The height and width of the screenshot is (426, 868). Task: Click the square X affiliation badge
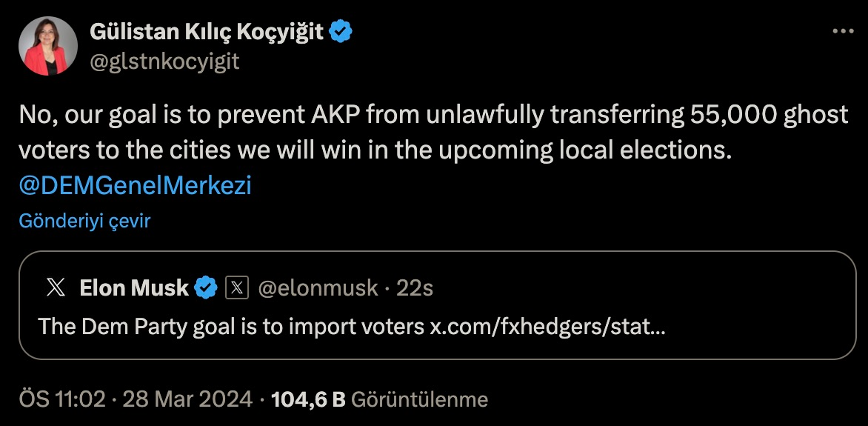236,288
